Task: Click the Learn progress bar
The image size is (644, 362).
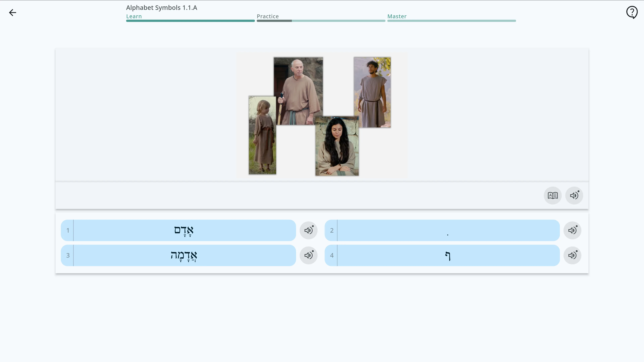Action: click(190, 21)
